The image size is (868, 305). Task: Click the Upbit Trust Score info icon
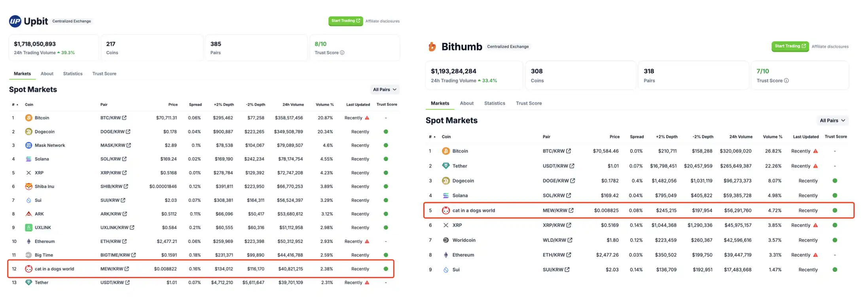click(x=342, y=53)
